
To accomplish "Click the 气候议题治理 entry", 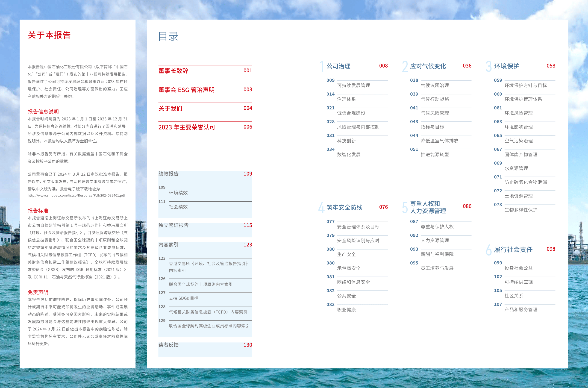I will [x=435, y=85].
